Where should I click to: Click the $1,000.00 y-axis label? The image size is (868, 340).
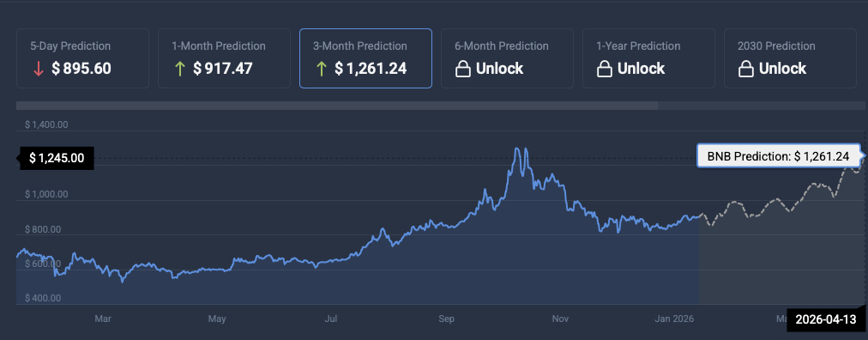[46, 194]
